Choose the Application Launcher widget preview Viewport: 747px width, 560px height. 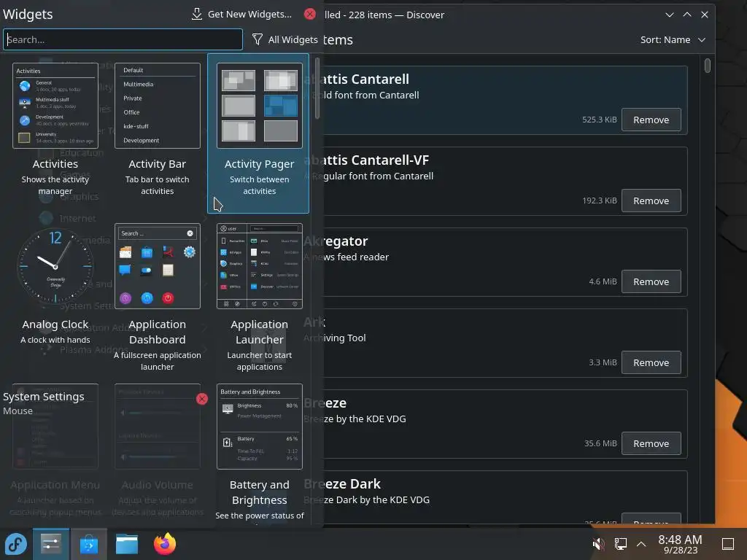(259, 266)
